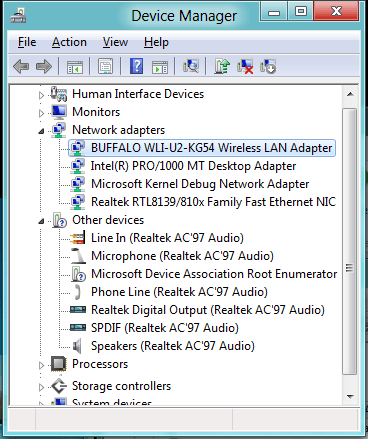Toggle the console tree pane icon

pyautogui.click(x=75, y=66)
